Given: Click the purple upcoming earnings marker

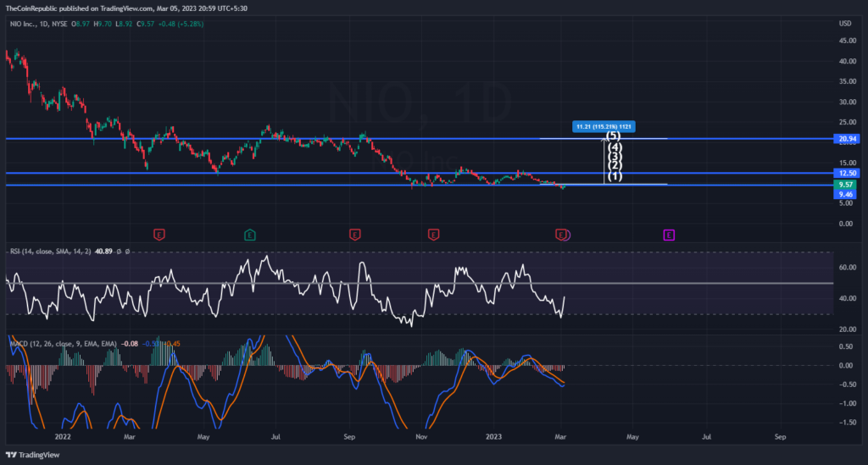Looking at the screenshot, I should [669, 233].
